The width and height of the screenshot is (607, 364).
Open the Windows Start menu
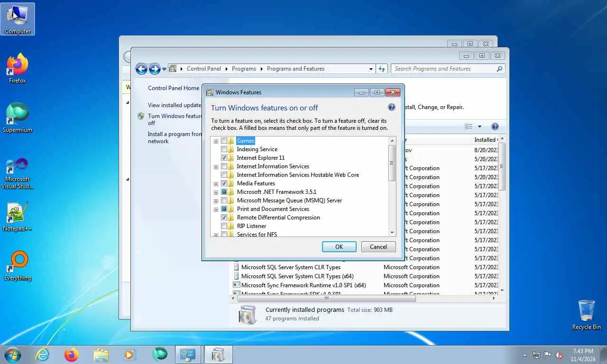[12, 354]
